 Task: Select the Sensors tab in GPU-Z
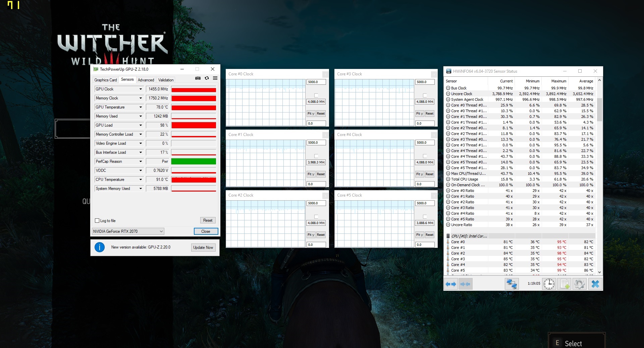tap(127, 79)
